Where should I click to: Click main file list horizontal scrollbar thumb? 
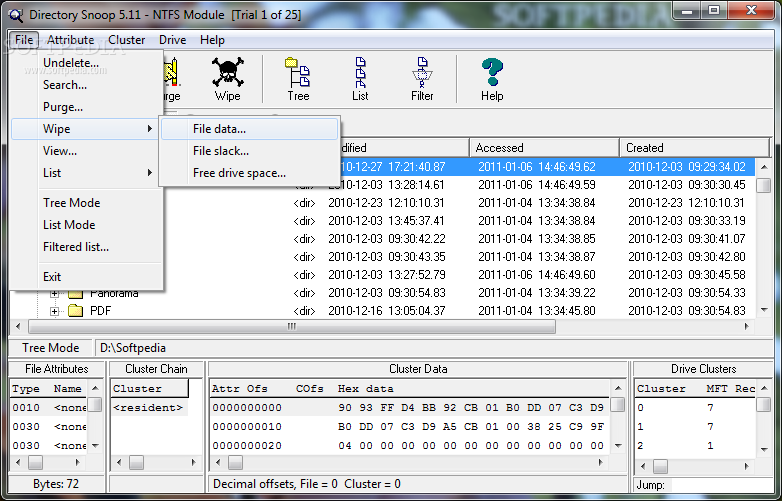point(292,327)
